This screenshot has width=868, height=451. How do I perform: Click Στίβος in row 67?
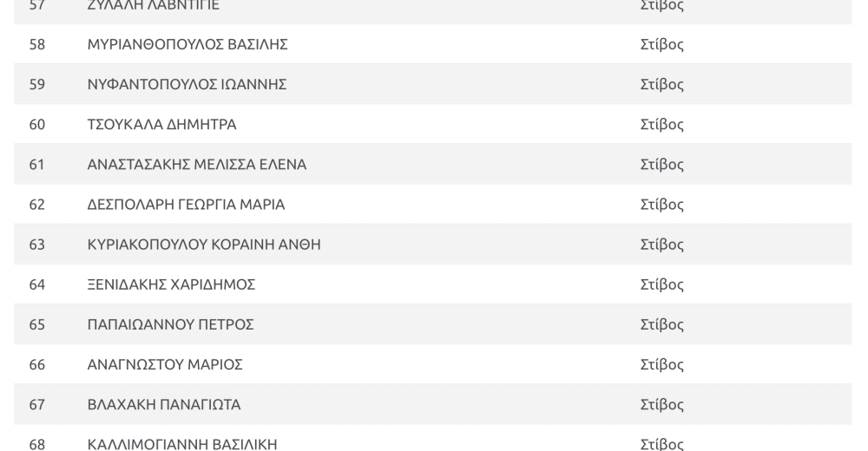pos(662,405)
